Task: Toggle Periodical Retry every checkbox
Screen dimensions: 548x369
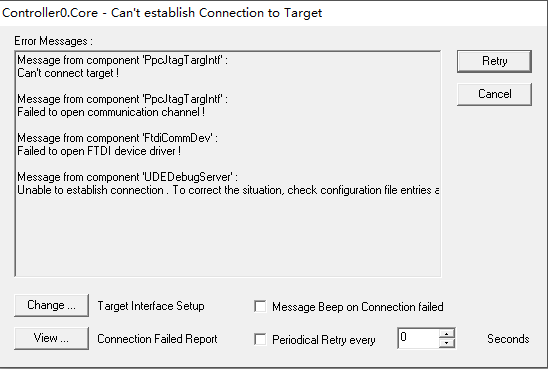Action: [x=260, y=339]
